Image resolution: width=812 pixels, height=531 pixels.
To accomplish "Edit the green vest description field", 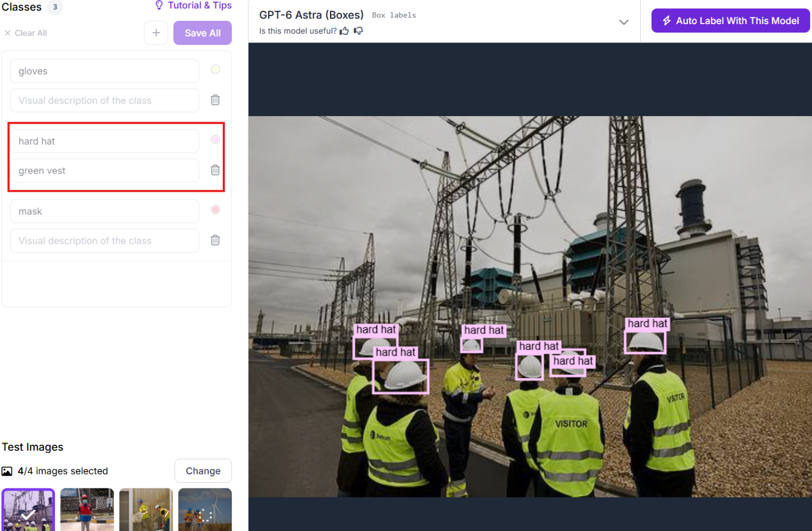I will pyautogui.click(x=104, y=170).
